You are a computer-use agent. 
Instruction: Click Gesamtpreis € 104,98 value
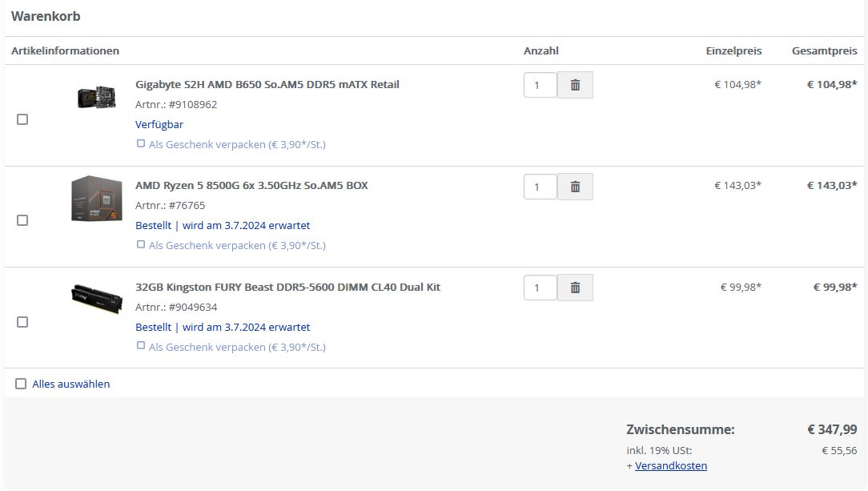[x=832, y=84]
